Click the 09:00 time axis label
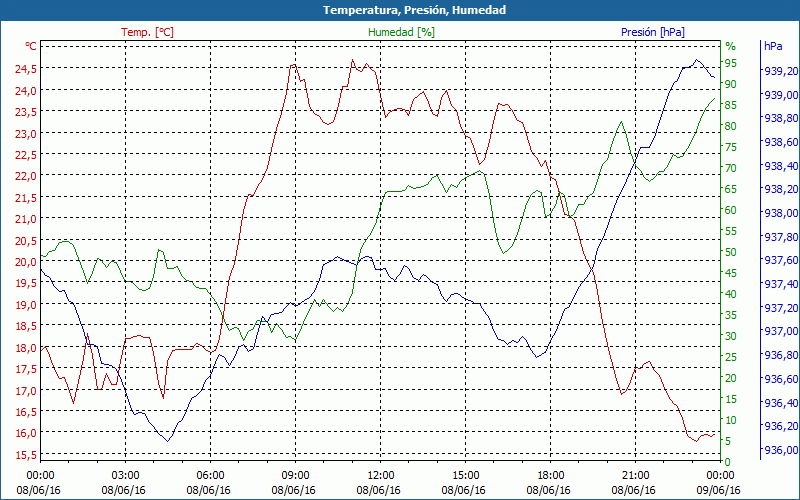Image resolution: width=800 pixels, height=500 pixels. click(x=295, y=476)
